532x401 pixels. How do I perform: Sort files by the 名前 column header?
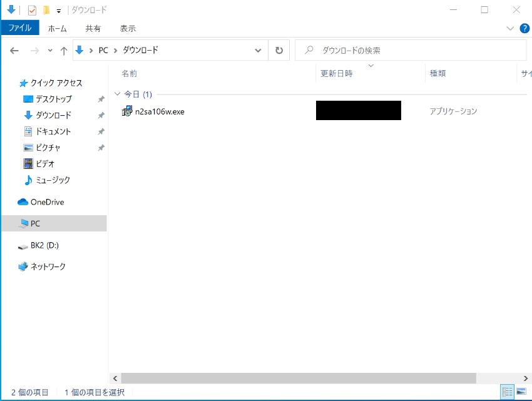[x=130, y=73]
